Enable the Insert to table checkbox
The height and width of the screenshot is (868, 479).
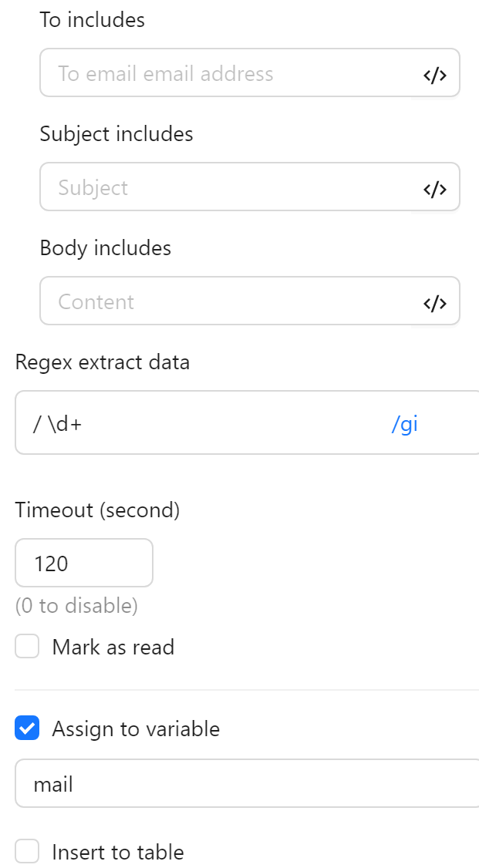27,851
